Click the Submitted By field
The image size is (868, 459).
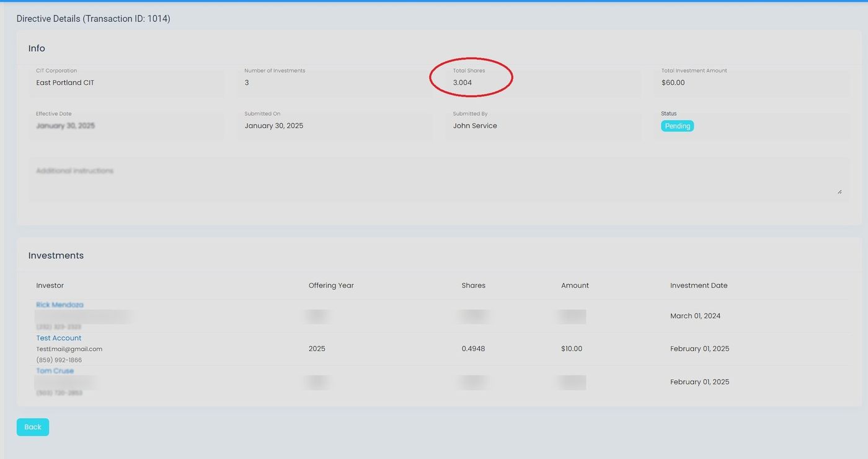543,126
